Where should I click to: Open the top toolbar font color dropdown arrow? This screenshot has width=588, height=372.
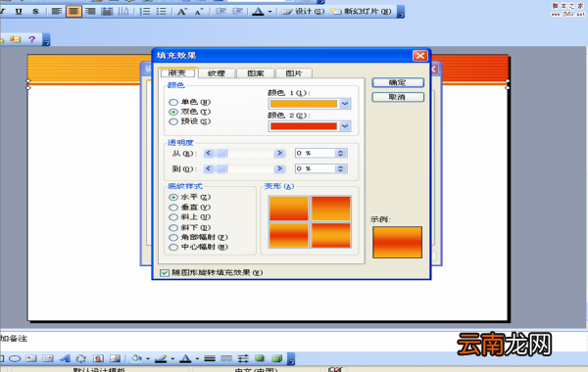coord(269,12)
